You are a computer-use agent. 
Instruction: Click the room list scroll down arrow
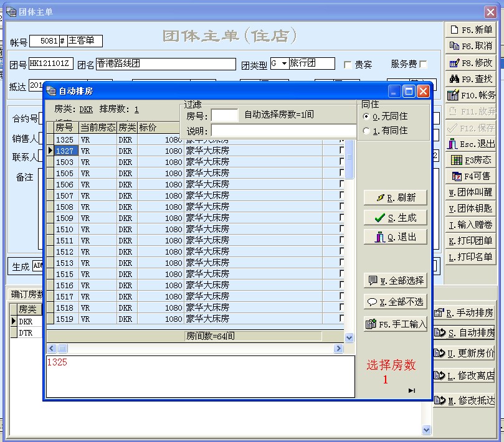(349, 337)
